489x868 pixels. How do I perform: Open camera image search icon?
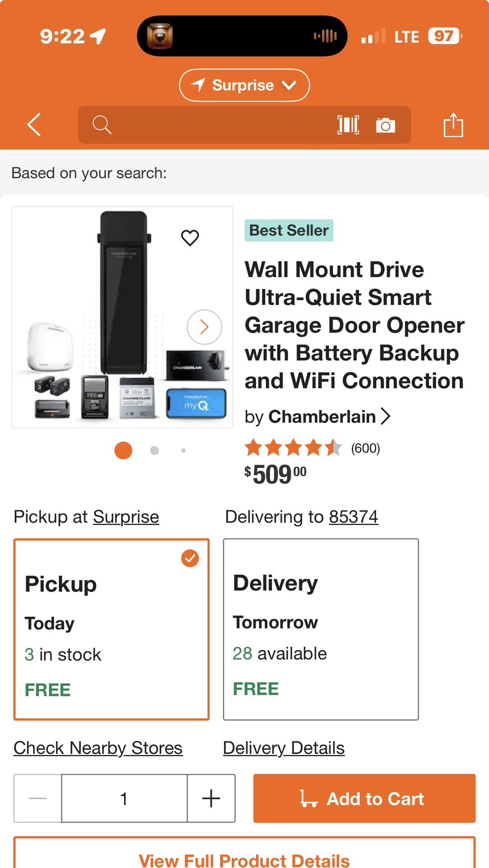[386, 125]
